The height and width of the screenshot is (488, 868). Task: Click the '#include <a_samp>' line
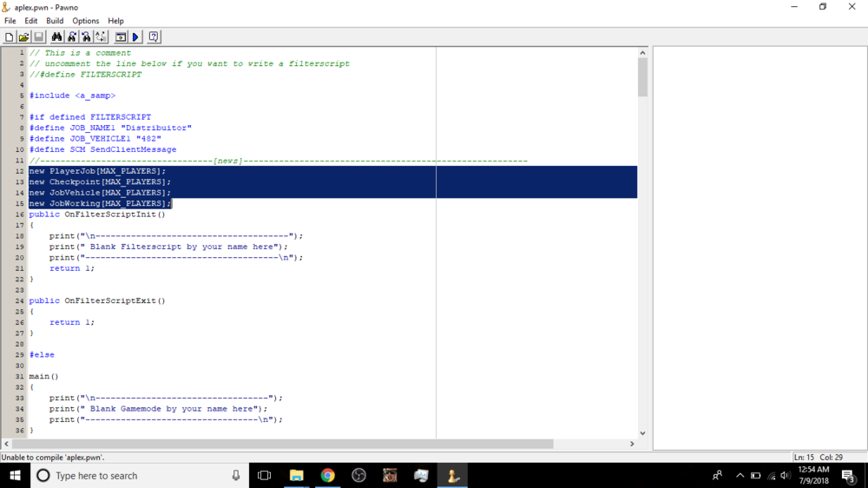(73, 96)
